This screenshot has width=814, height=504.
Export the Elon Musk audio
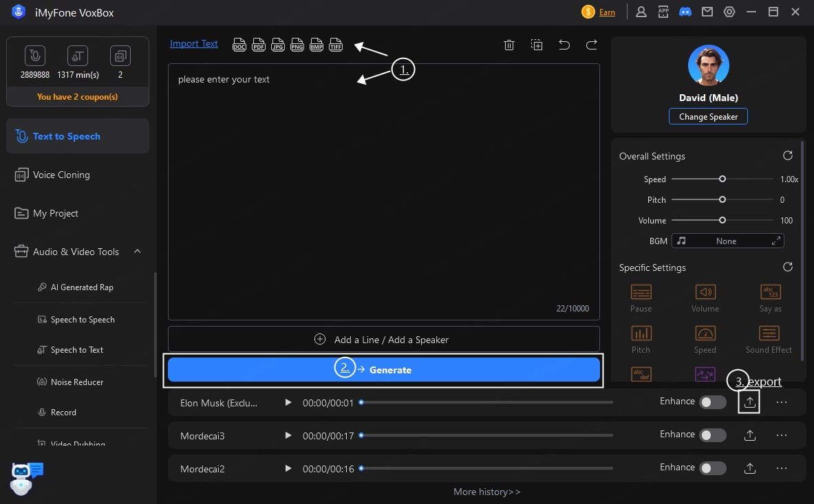(x=749, y=402)
